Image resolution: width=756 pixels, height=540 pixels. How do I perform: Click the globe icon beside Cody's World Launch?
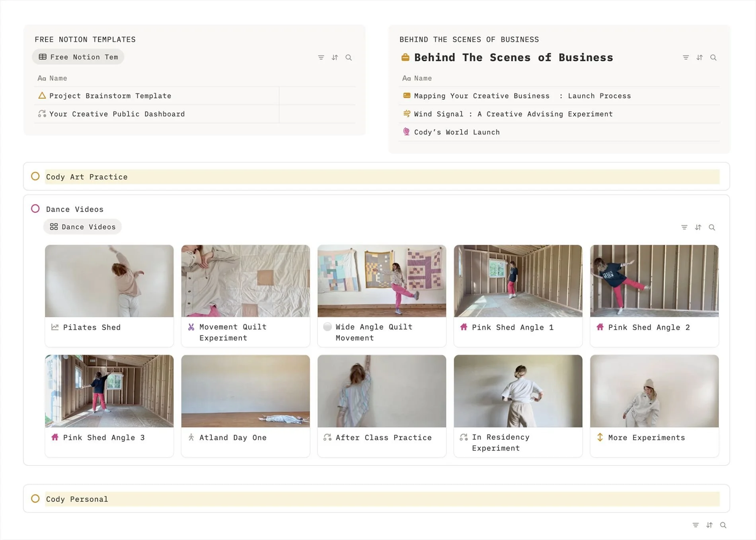click(x=406, y=131)
